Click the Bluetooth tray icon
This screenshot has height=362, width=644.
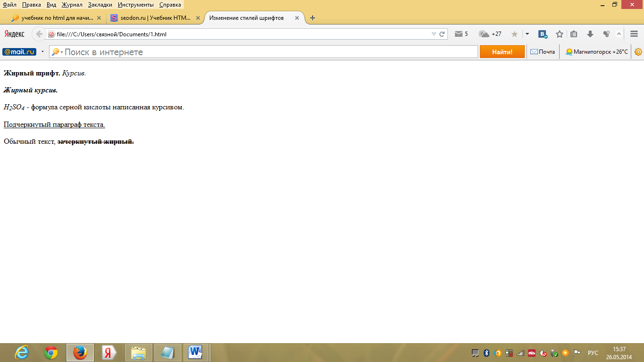pos(487,353)
